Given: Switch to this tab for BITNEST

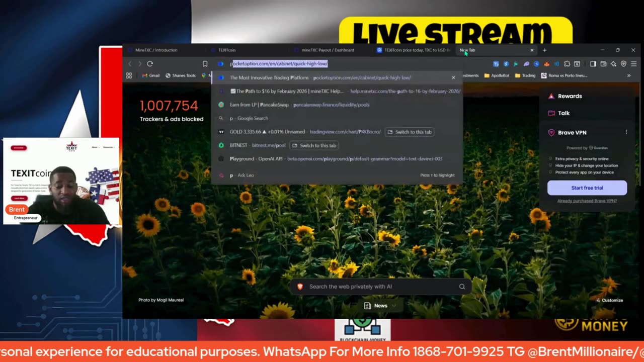Looking at the screenshot, I should [x=315, y=145].
